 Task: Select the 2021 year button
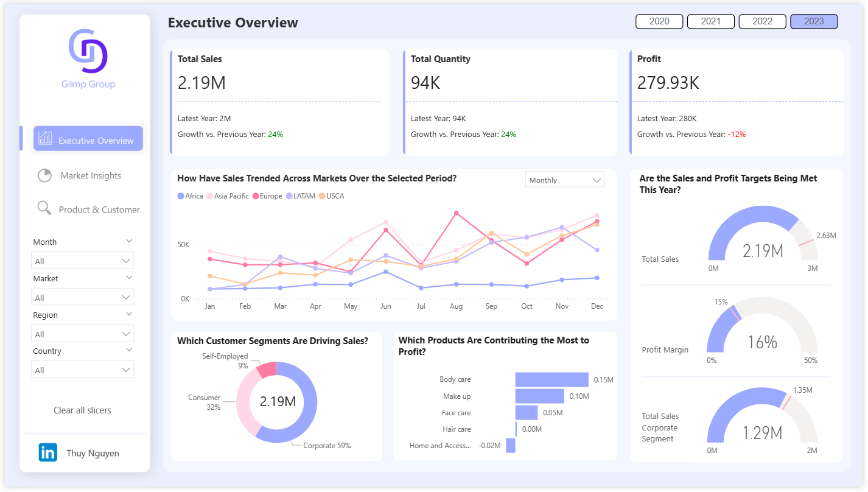click(711, 21)
